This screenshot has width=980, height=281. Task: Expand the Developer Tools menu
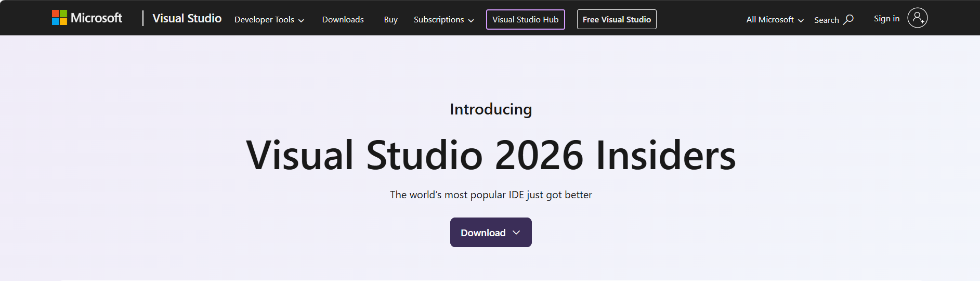(269, 19)
